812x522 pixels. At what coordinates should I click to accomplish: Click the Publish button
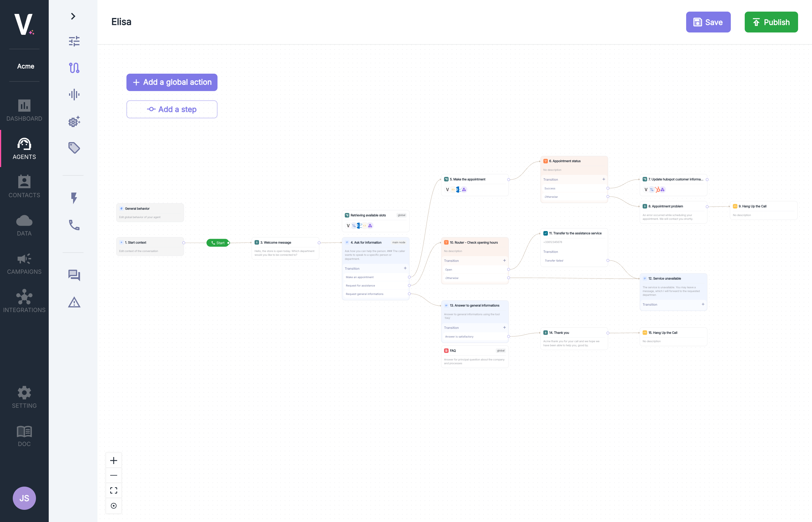pos(771,22)
